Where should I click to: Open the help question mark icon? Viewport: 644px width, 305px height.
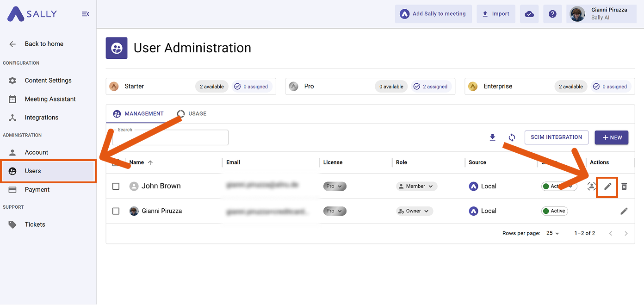point(552,14)
